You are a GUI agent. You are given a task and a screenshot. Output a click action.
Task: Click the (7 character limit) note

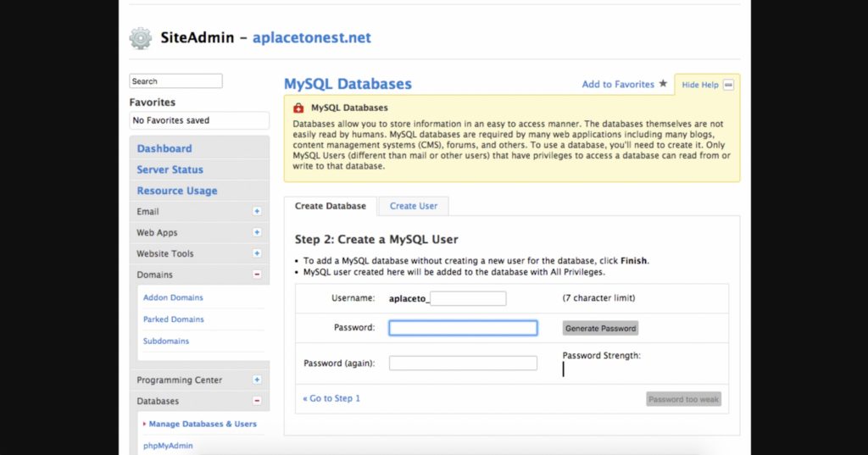coord(599,297)
